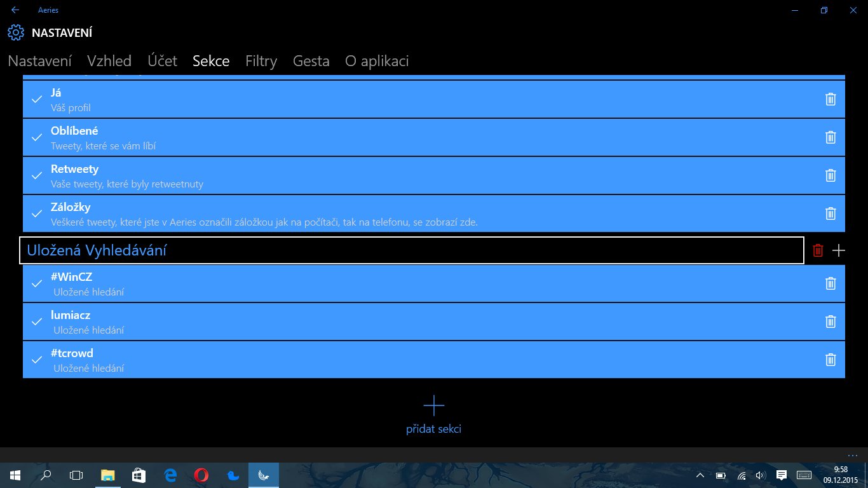Select the Váš profil description text

coord(71,108)
